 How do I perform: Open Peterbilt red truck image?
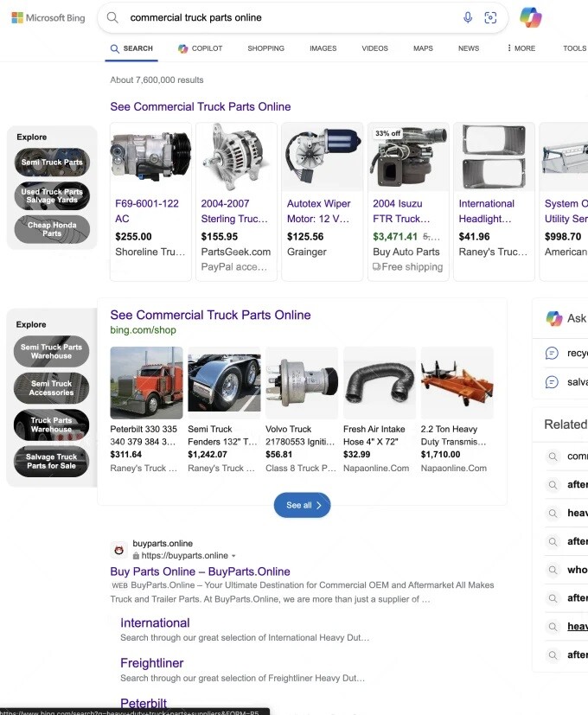(x=146, y=383)
